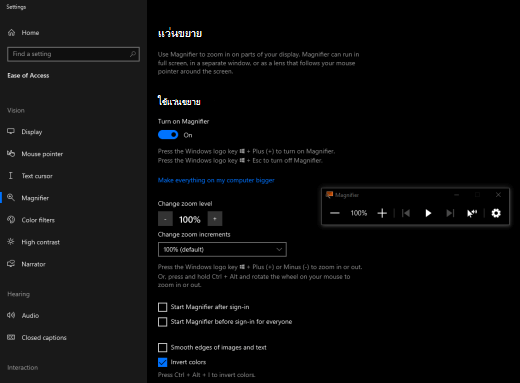Click search magnifier icon in search box
Screen dimensions: 520x383
tap(133, 54)
